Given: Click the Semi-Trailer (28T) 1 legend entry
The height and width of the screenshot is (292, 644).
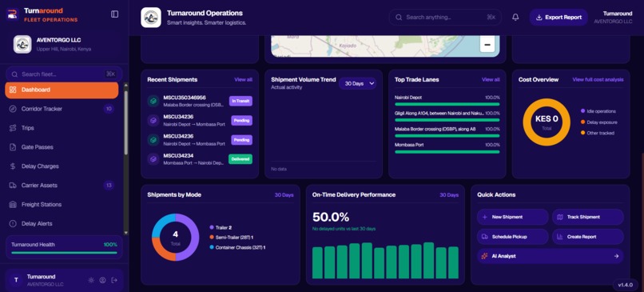Looking at the screenshot, I should point(231,238).
